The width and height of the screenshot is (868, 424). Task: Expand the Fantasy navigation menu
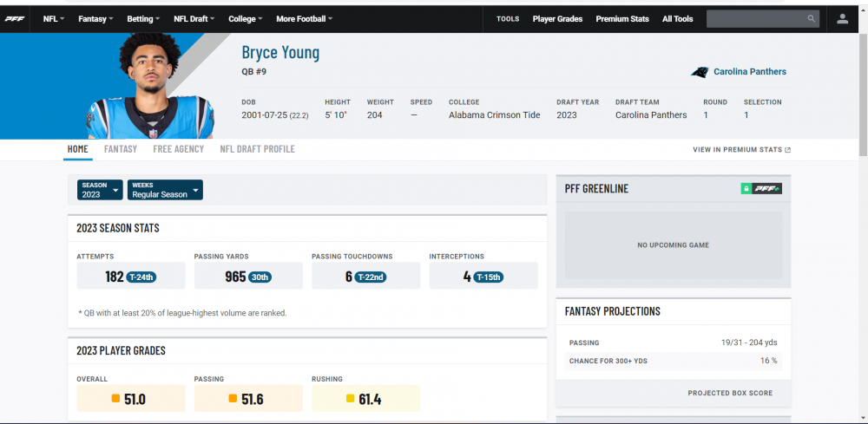pyautogui.click(x=95, y=18)
